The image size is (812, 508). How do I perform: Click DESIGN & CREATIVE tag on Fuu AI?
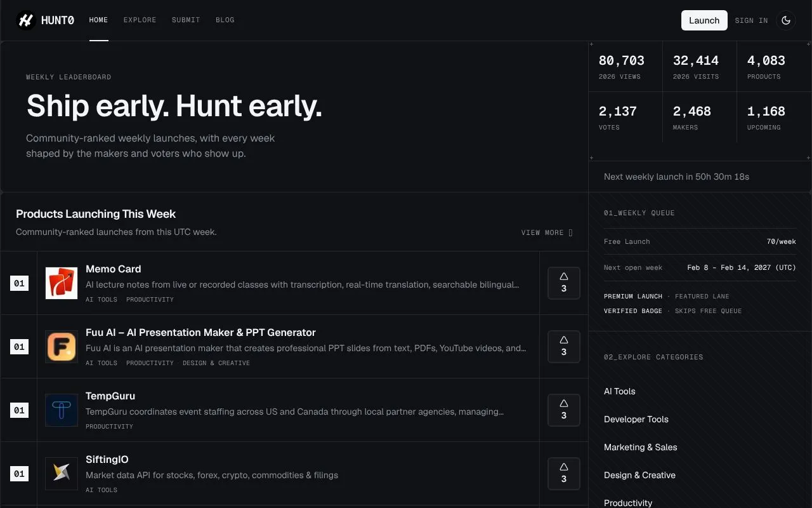pos(216,363)
